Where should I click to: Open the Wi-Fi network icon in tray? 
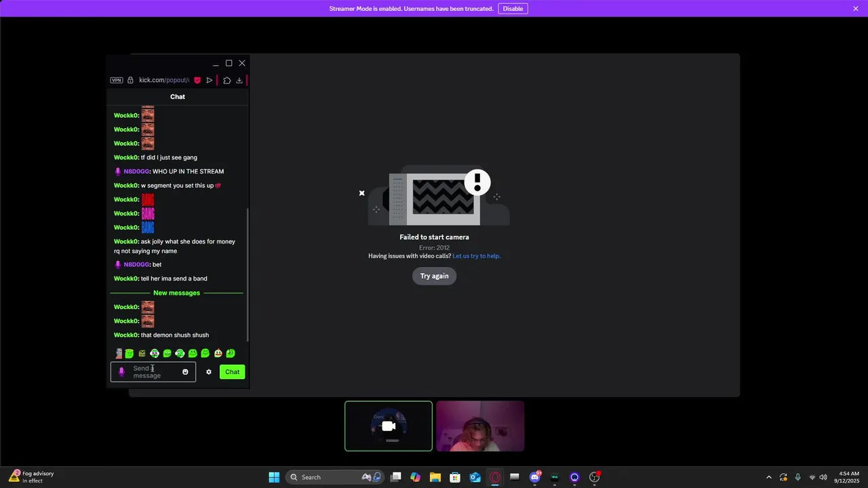click(812, 477)
